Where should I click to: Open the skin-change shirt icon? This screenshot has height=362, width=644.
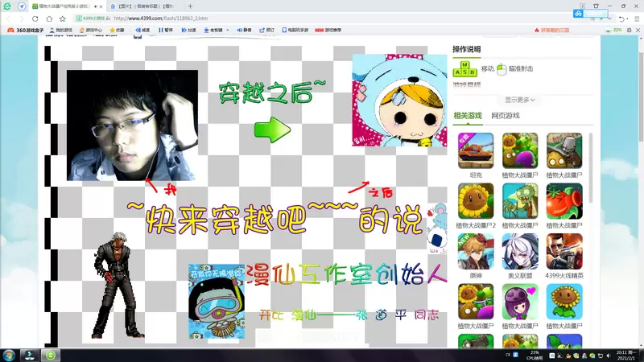[596, 6]
